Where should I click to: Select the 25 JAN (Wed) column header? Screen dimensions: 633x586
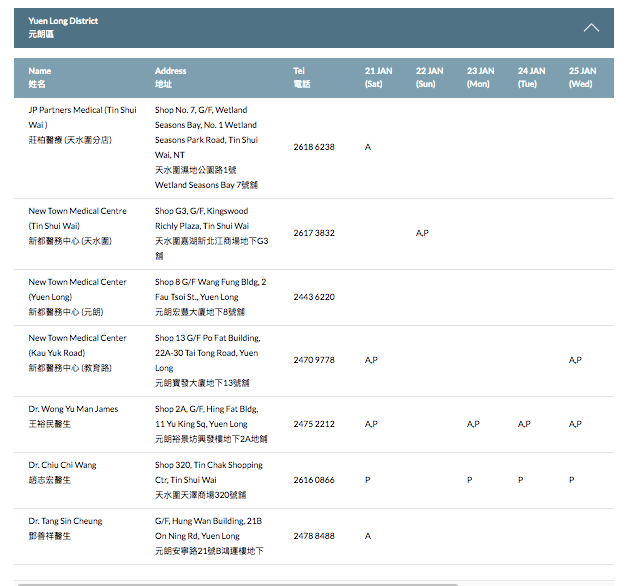[582, 77]
